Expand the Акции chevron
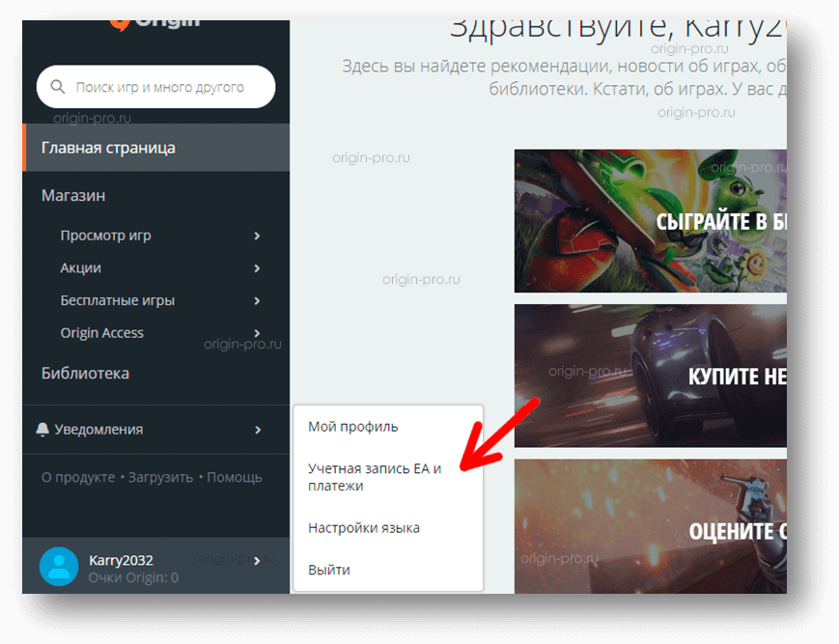Image resolution: width=839 pixels, height=644 pixels. tap(258, 268)
